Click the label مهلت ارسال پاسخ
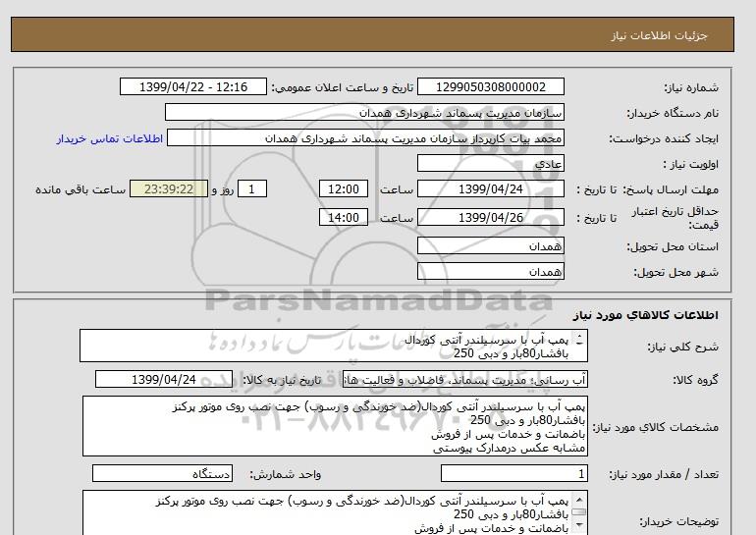Screen dimensions: 756x535 (x=671, y=189)
